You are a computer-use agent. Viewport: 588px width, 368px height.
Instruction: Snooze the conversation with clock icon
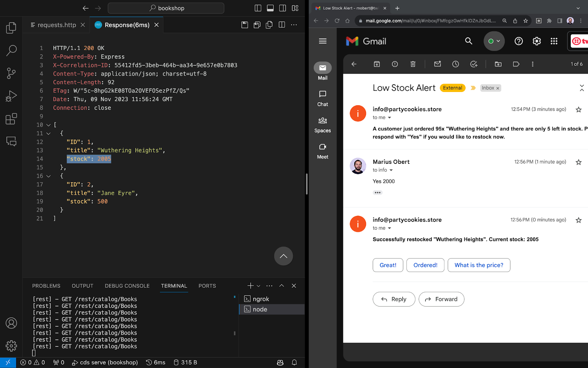[x=456, y=64]
